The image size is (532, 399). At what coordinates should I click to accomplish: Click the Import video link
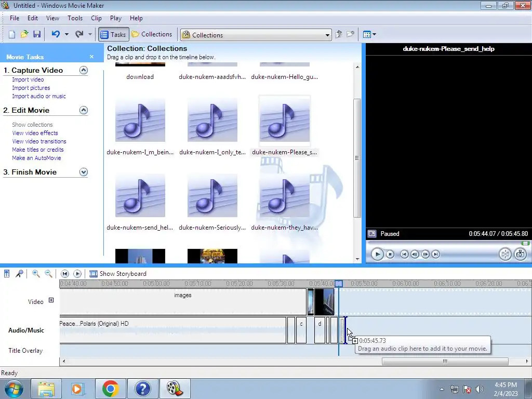click(x=28, y=79)
